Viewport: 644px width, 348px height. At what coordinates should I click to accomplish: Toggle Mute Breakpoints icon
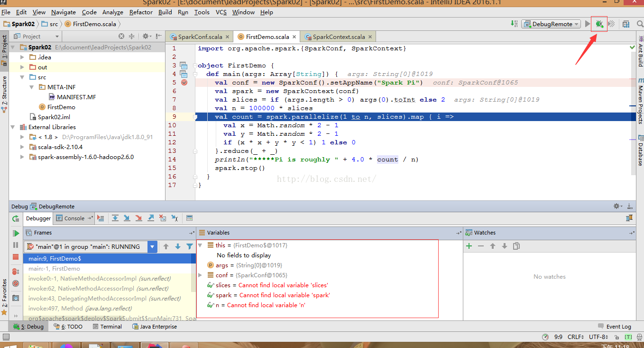(16, 283)
